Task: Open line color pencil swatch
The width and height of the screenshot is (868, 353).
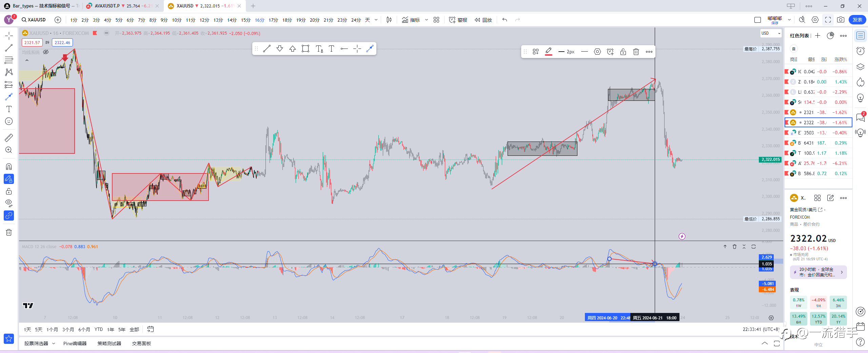Action: click(549, 52)
